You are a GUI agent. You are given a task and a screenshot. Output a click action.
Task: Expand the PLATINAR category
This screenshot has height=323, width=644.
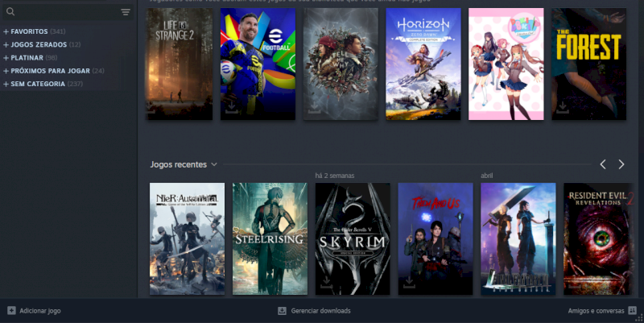6,58
